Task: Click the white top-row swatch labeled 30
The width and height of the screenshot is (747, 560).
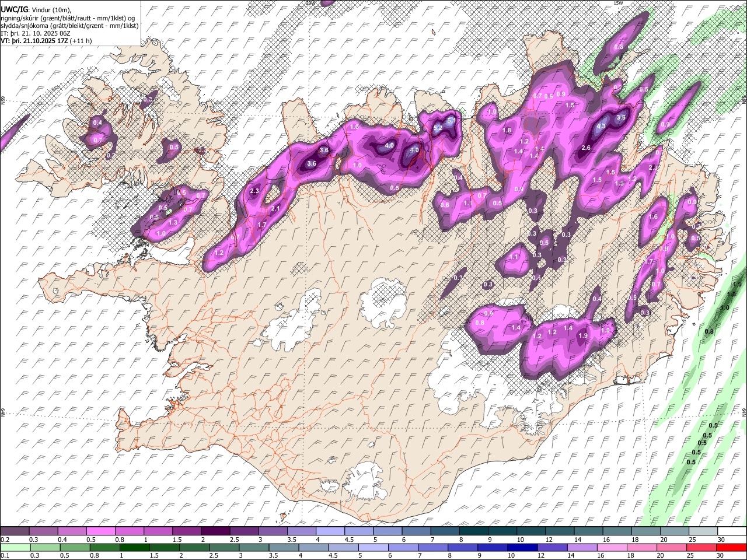Action: pyautogui.click(x=731, y=531)
